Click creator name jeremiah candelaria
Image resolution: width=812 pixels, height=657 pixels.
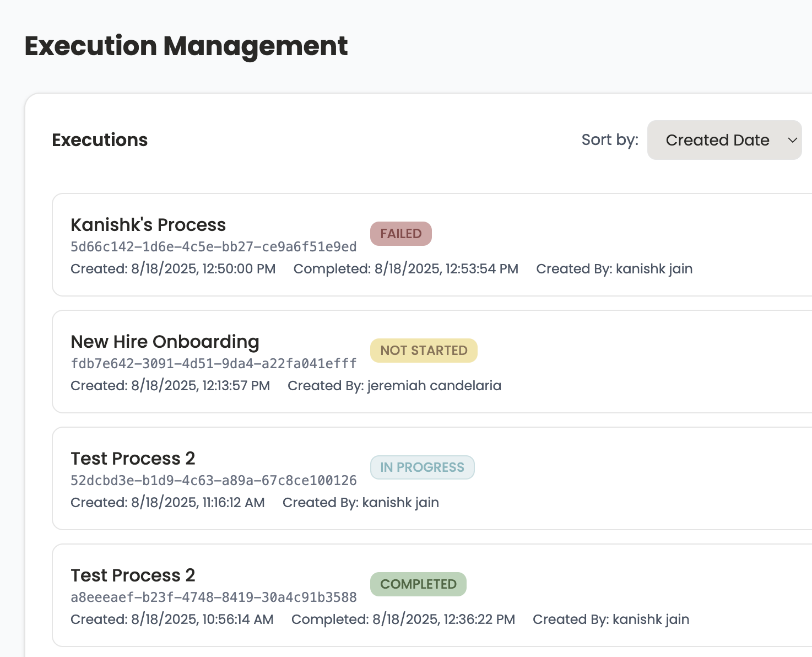(x=435, y=385)
